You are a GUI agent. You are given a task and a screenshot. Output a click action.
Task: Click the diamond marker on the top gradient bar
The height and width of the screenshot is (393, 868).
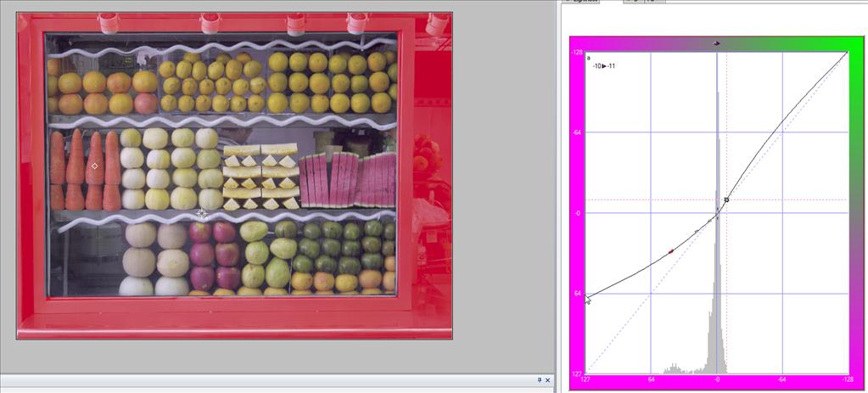click(x=717, y=42)
